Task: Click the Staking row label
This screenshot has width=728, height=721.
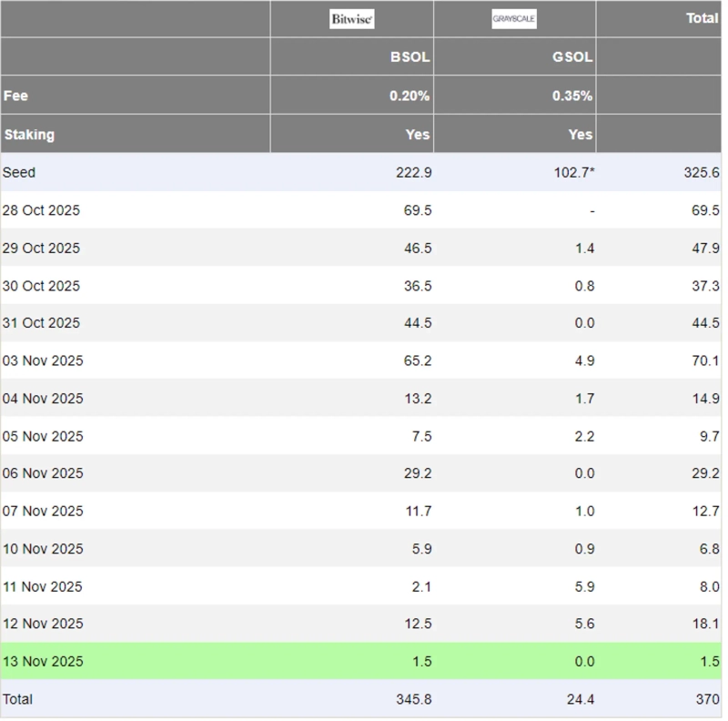Action: click(29, 135)
